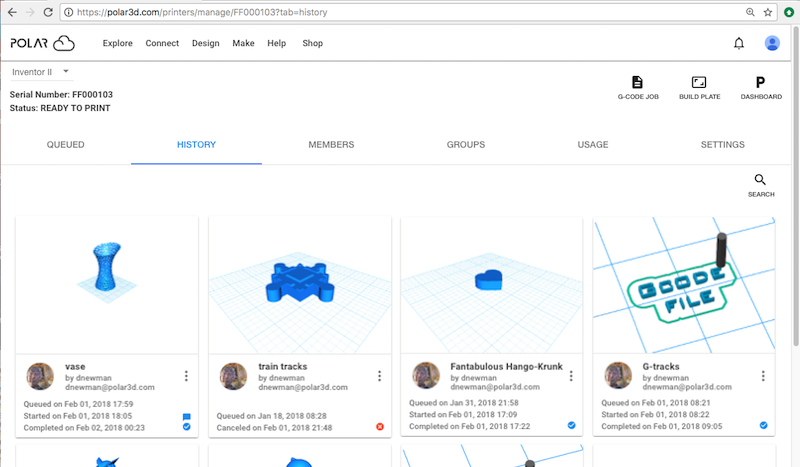Click dnewman's avatar on vase card

pyautogui.click(x=40, y=377)
